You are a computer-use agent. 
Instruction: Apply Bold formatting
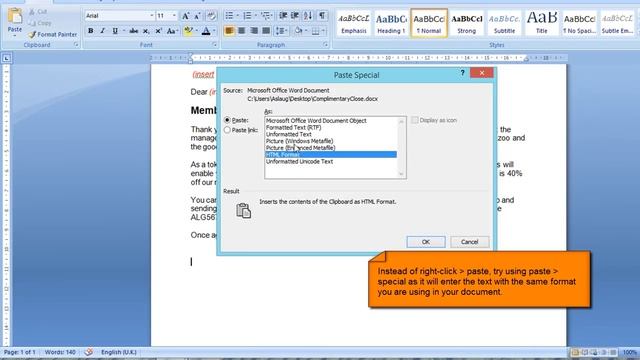(91, 31)
